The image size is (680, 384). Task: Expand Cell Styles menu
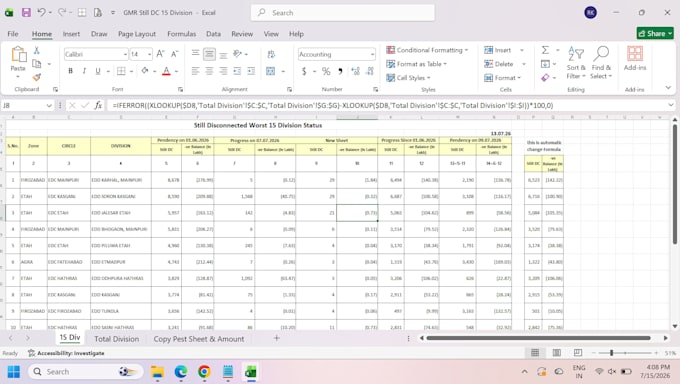coord(409,78)
